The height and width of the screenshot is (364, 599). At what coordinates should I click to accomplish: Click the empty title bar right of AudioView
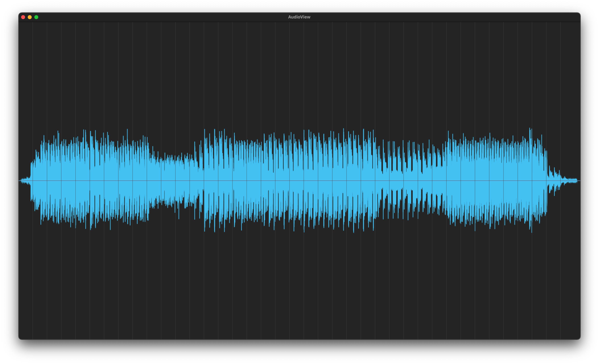click(x=438, y=17)
